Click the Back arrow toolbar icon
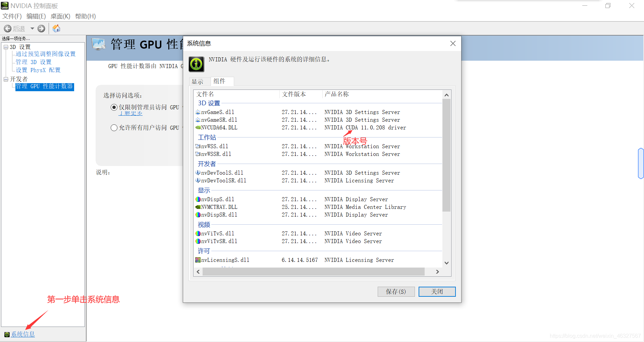644x342 pixels. tap(8, 29)
